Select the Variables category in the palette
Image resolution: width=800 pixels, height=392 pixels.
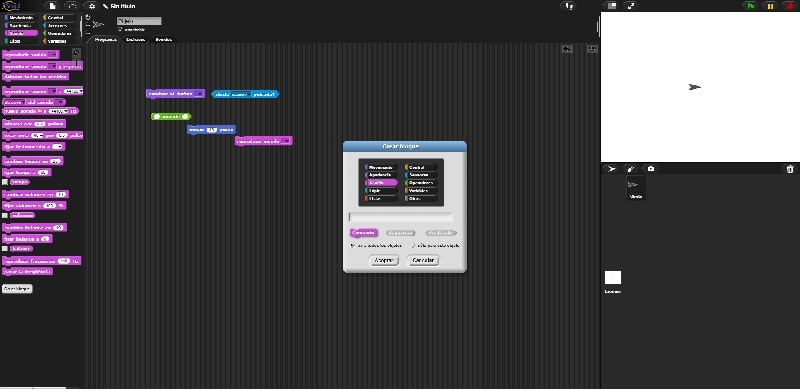point(60,41)
